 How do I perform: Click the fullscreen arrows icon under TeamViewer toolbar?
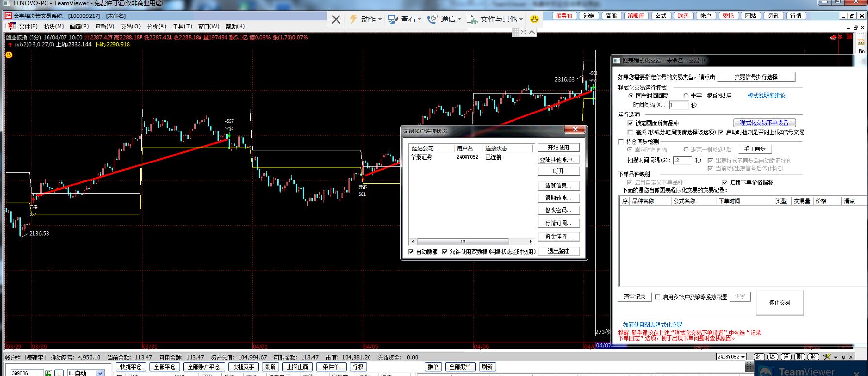coord(523,32)
